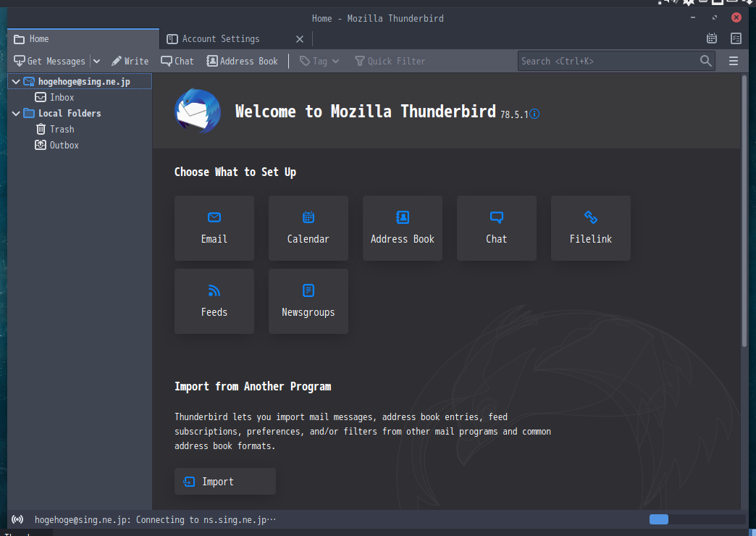Set up Feeds card

(214, 301)
